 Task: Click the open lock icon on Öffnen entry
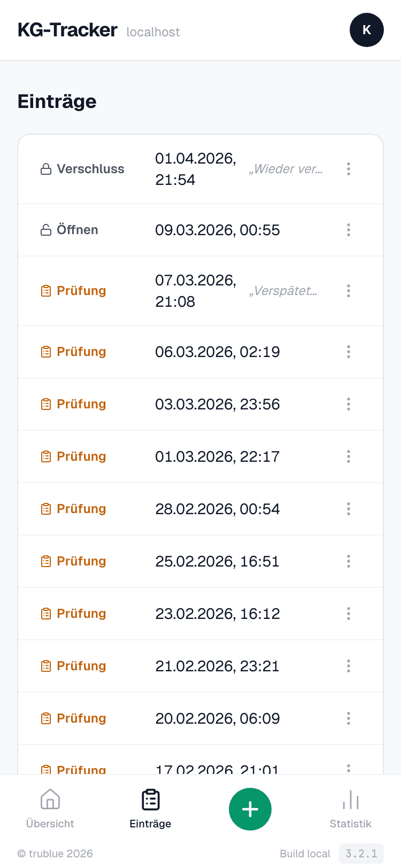pos(46,230)
